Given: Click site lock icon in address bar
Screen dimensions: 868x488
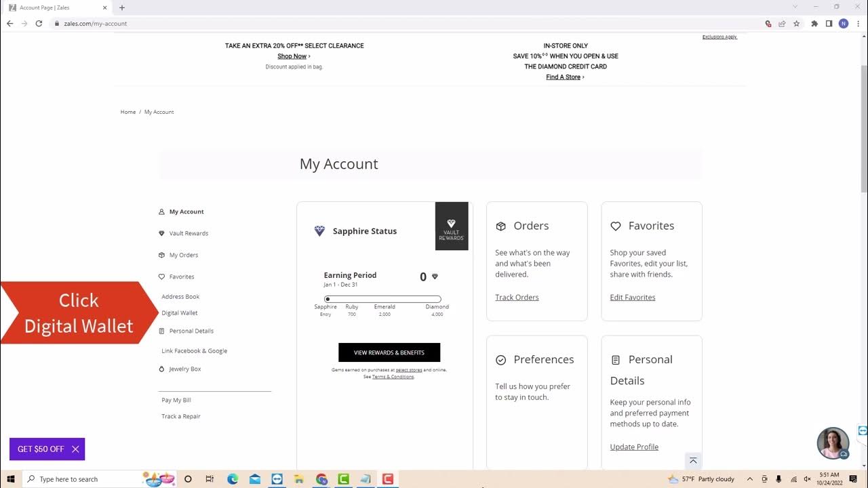Looking at the screenshot, I should click(x=58, y=23).
